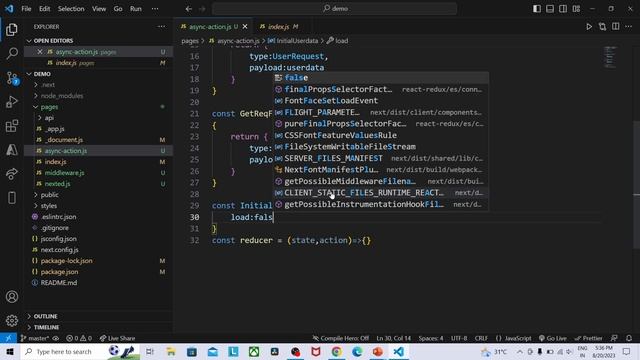Toggle the Primary Side Bar layout icon
The height and width of the screenshot is (360, 640).
tap(537, 9)
